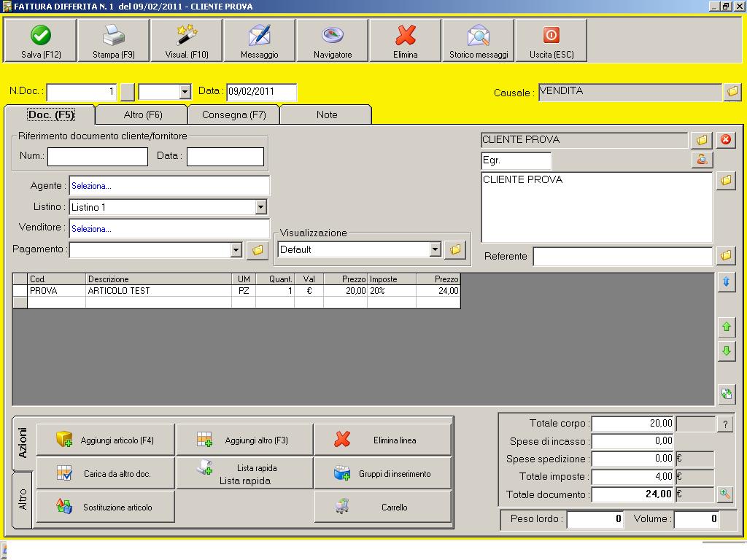Click Aggiungi articolo (F4) button
747x560 pixels.
[106, 440]
